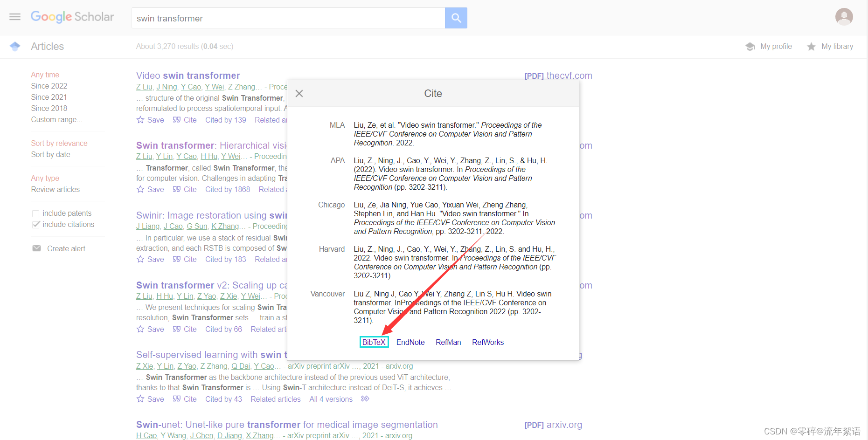Filter results Since 2018

(x=49, y=108)
